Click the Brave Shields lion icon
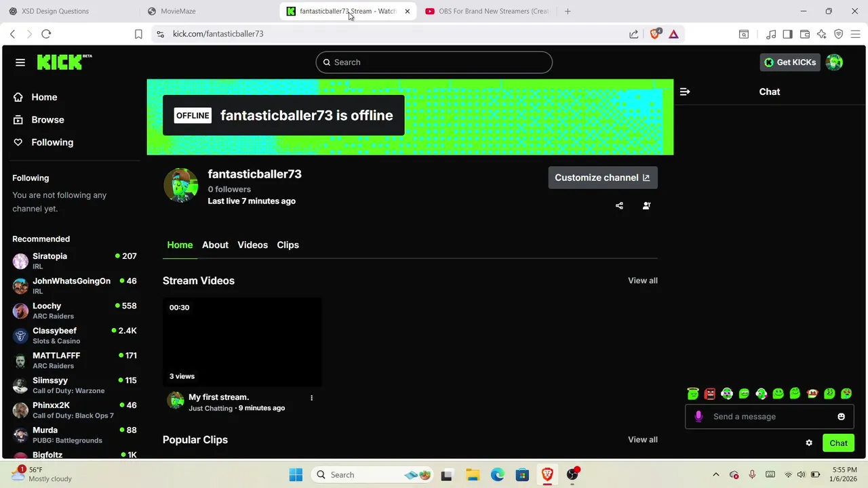This screenshot has height=488, width=868. tap(655, 34)
